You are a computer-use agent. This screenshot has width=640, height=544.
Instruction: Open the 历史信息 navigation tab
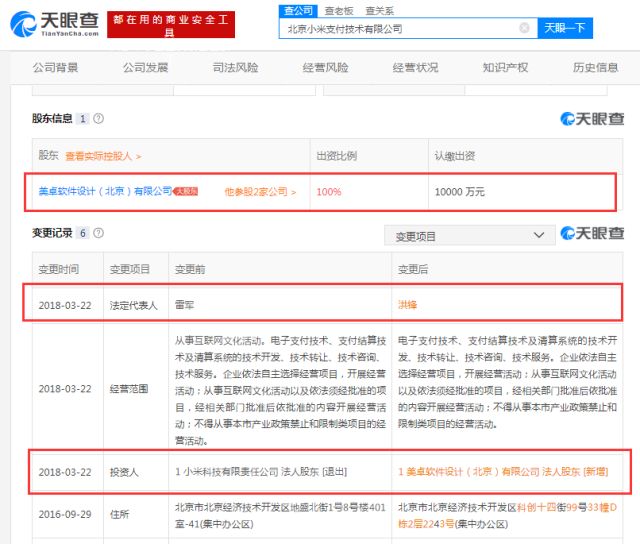coord(595,68)
